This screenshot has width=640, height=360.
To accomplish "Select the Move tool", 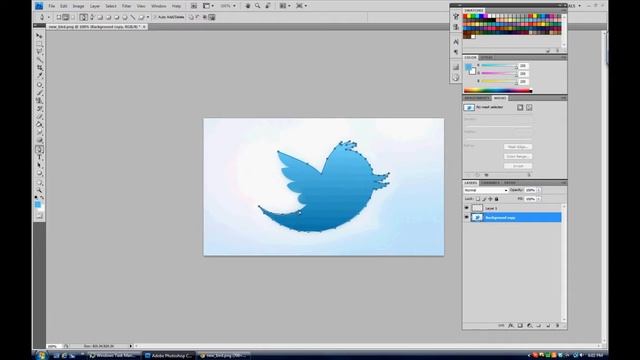I will [x=39, y=36].
